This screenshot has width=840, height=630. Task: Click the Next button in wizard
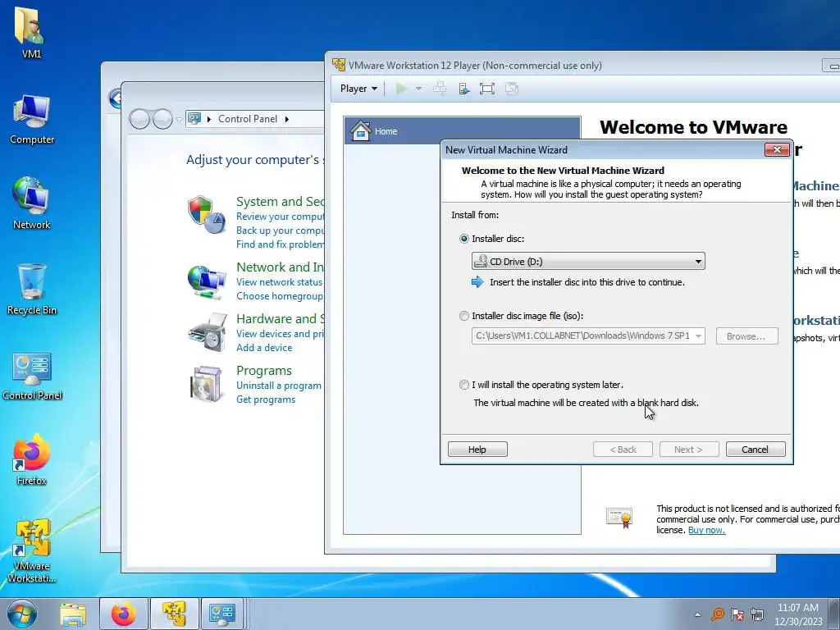[689, 450]
